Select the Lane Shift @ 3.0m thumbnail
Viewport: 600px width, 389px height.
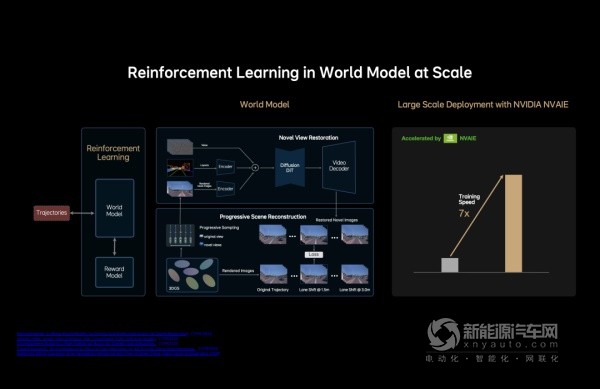[x=355, y=274]
